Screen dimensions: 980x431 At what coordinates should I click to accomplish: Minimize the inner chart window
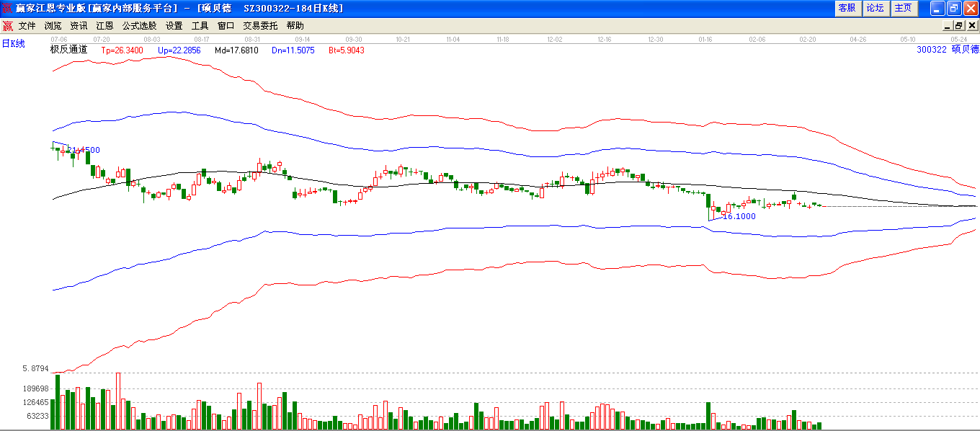coord(947,25)
